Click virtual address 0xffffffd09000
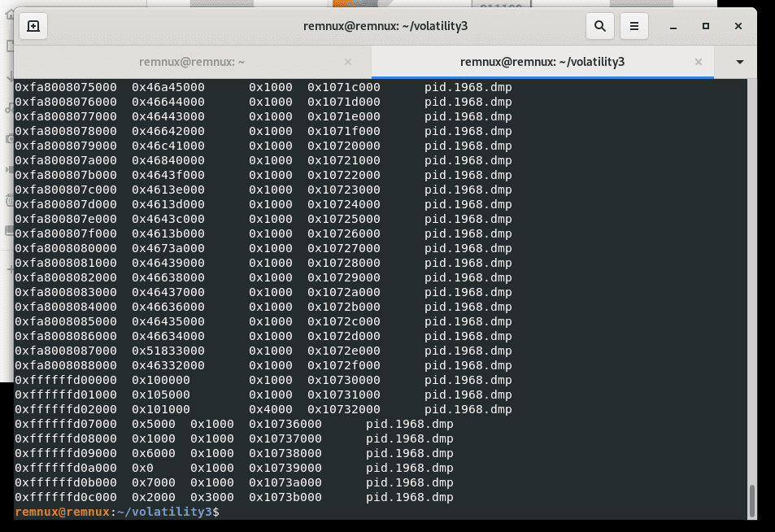This screenshot has width=775, height=532. coord(66,453)
